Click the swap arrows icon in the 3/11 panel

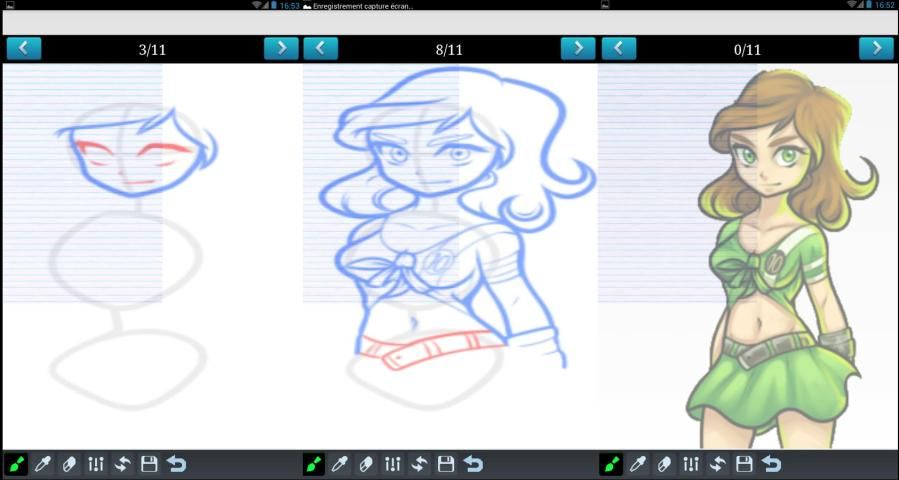(x=123, y=464)
